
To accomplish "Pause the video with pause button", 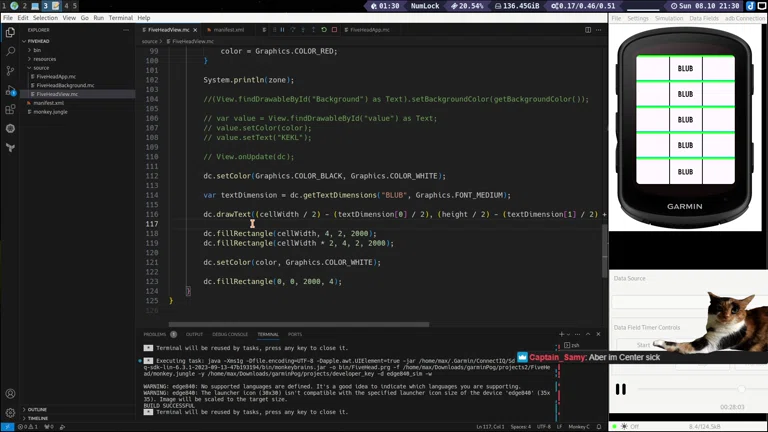I will (620, 389).
